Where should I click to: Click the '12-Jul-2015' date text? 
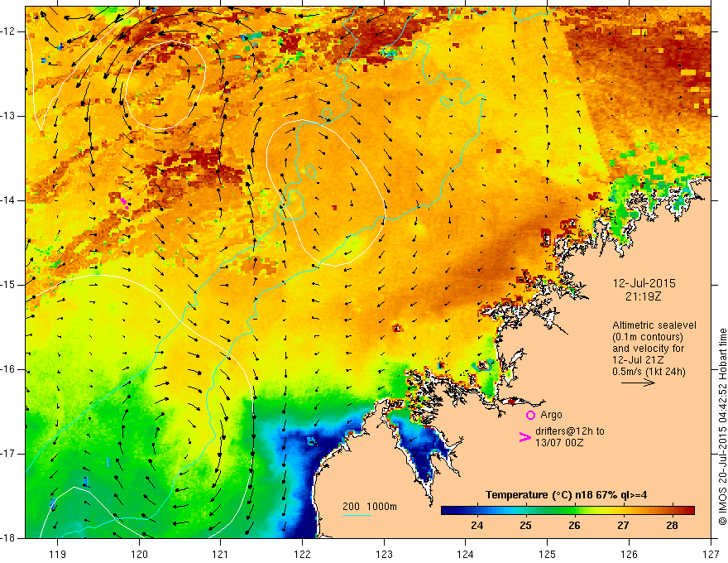click(x=644, y=283)
